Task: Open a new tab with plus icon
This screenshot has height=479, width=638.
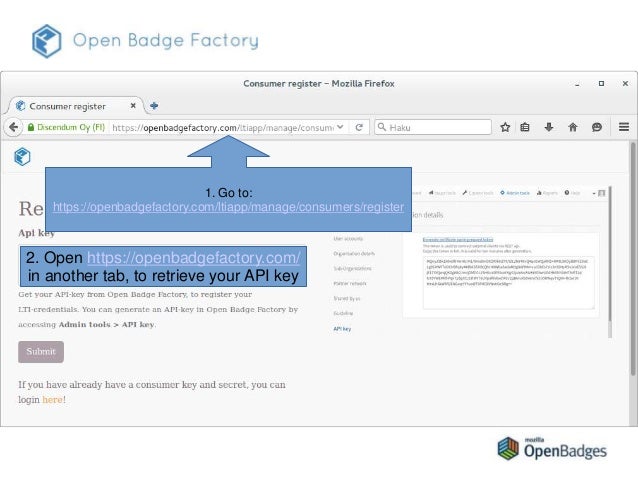Action: pyautogui.click(x=154, y=106)
